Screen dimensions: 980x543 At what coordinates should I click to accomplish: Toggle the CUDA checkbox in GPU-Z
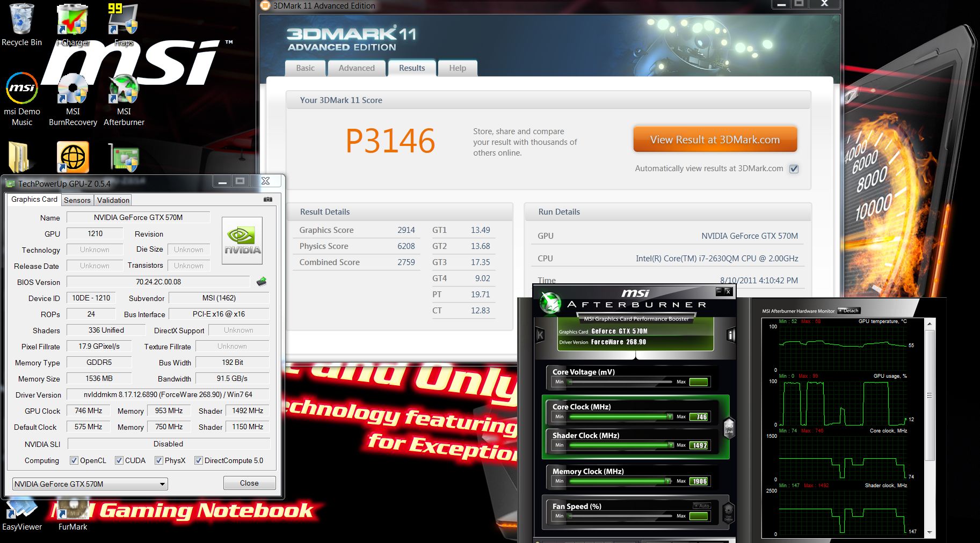119,460
